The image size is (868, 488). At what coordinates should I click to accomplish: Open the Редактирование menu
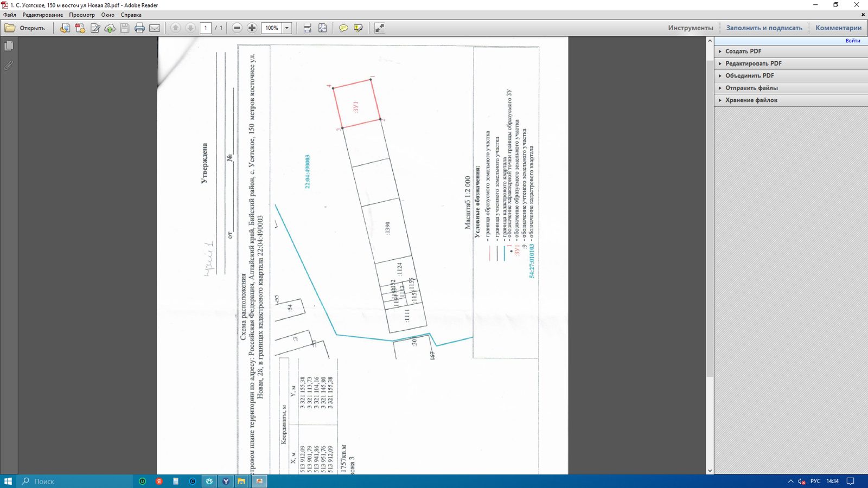[x=43, y=15]
